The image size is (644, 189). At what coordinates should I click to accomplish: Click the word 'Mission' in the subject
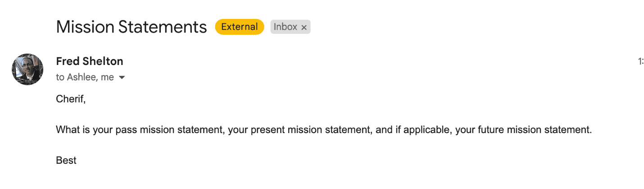tap(85, 27)
